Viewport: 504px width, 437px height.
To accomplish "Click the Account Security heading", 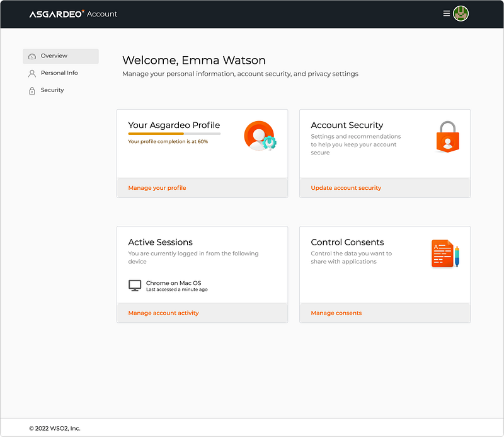I will [347, 125].
